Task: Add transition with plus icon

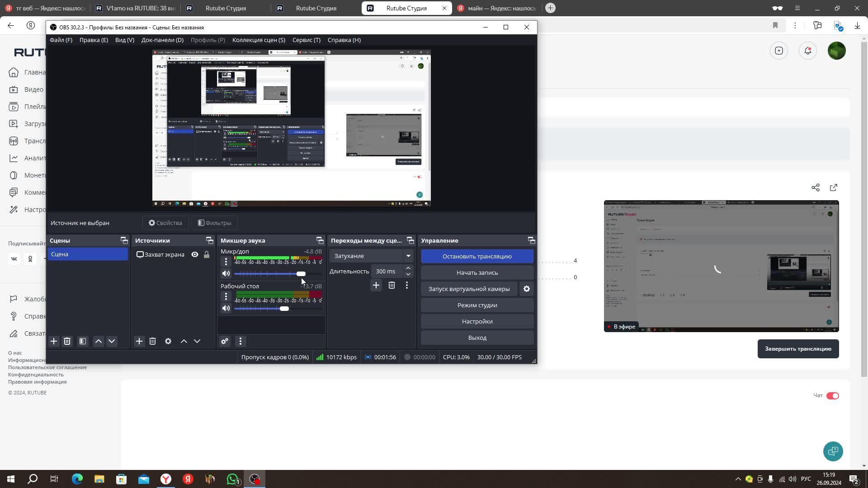Action: (376, 285)
